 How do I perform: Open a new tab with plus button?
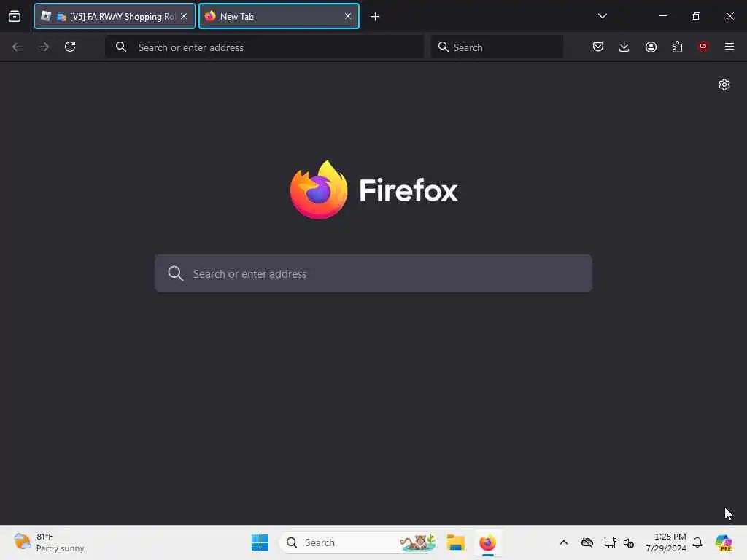click(375, 17)
